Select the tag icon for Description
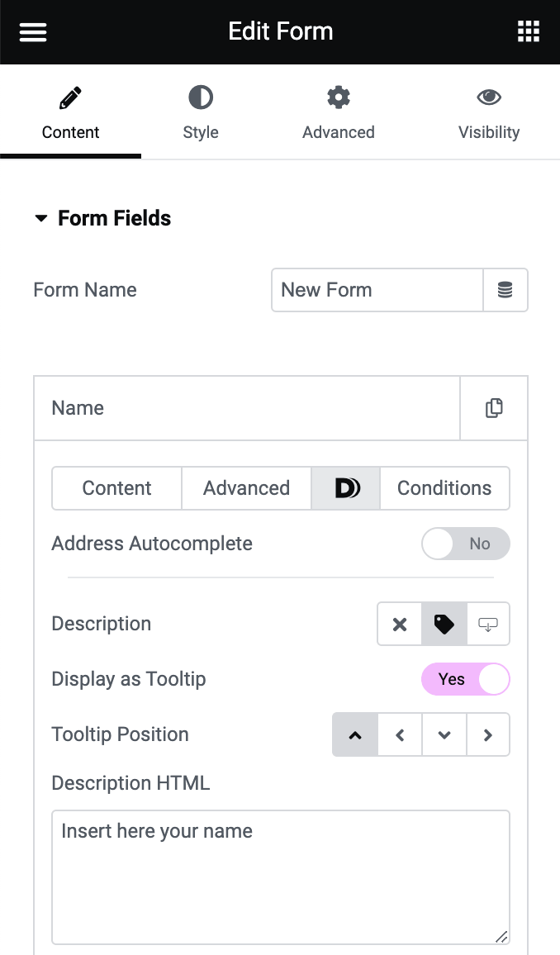560x955 pixels. 444,624
